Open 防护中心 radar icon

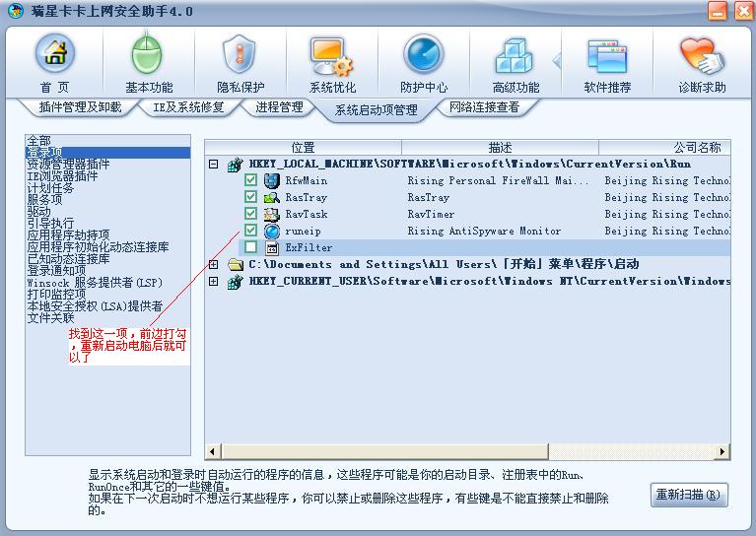pyautogui.click(x=423, y=54)
